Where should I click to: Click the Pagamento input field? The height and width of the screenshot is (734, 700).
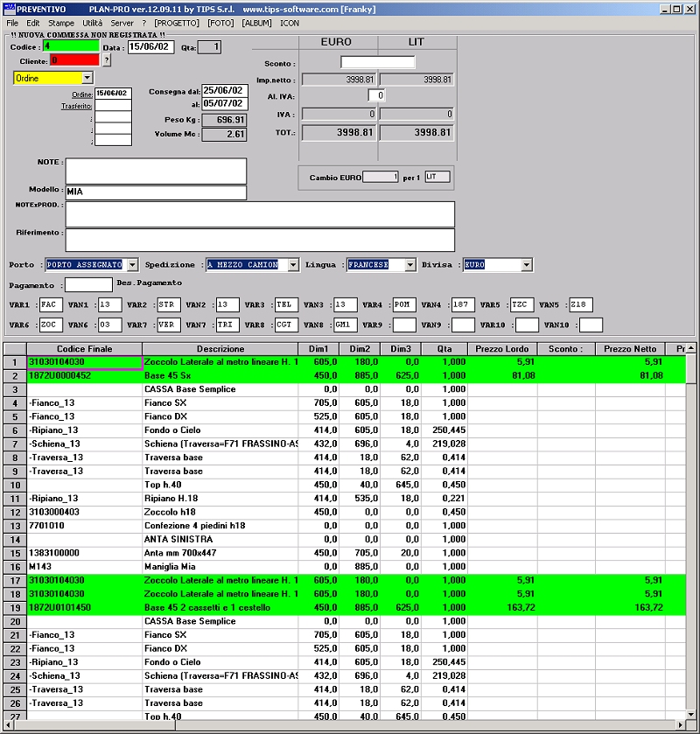click(x=89, y=284)
